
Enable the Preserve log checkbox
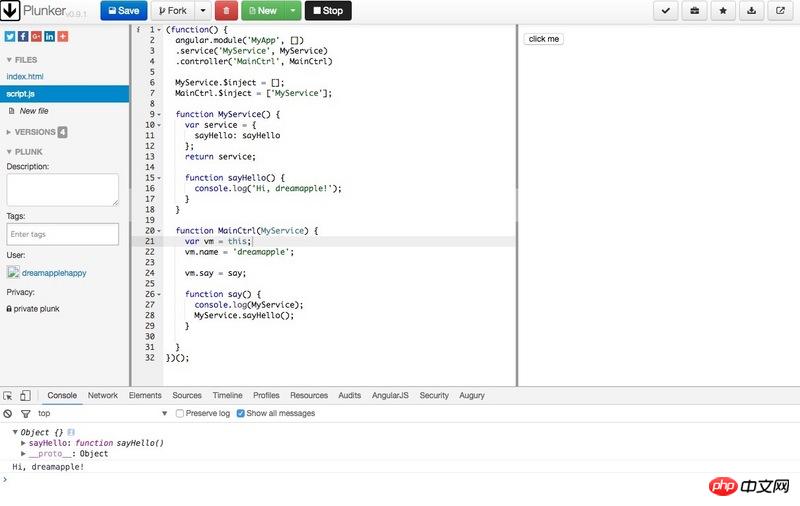180,413
